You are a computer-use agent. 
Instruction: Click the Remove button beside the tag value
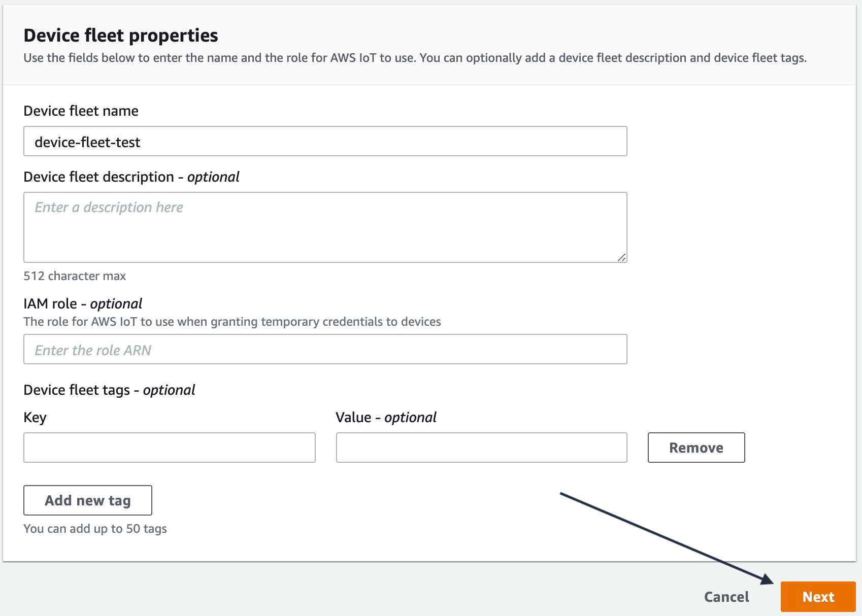[x=696, y=448]
